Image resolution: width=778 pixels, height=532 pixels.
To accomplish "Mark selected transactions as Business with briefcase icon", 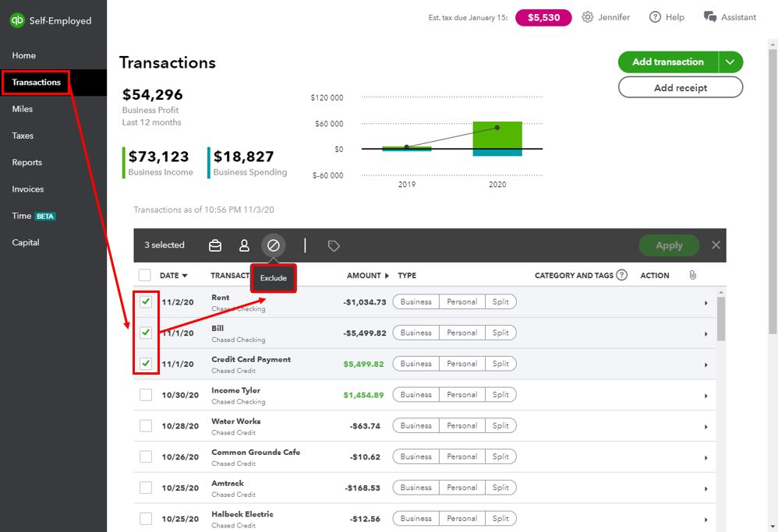I will click(215, 245).
